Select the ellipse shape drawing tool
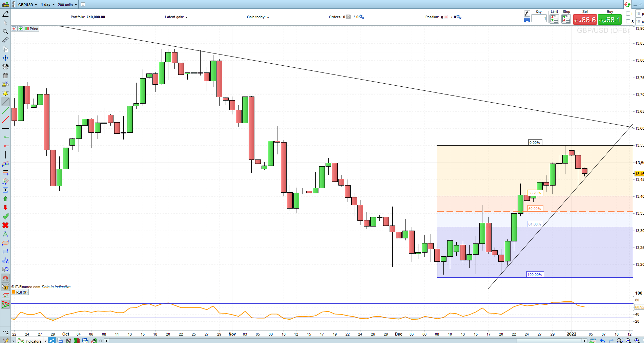The height and width of the screenshot is (343, 644). coord(5,243)
